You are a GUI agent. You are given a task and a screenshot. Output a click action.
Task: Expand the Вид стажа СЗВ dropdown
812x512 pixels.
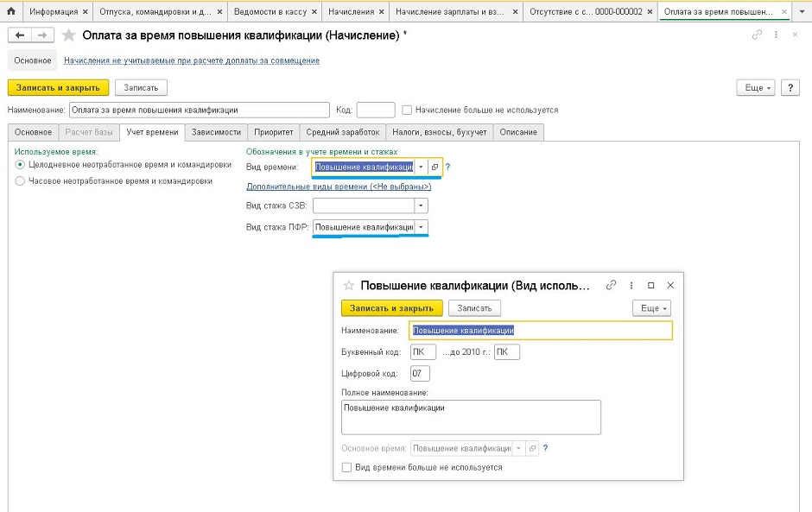pyautogui.click(x=421, y=205)
